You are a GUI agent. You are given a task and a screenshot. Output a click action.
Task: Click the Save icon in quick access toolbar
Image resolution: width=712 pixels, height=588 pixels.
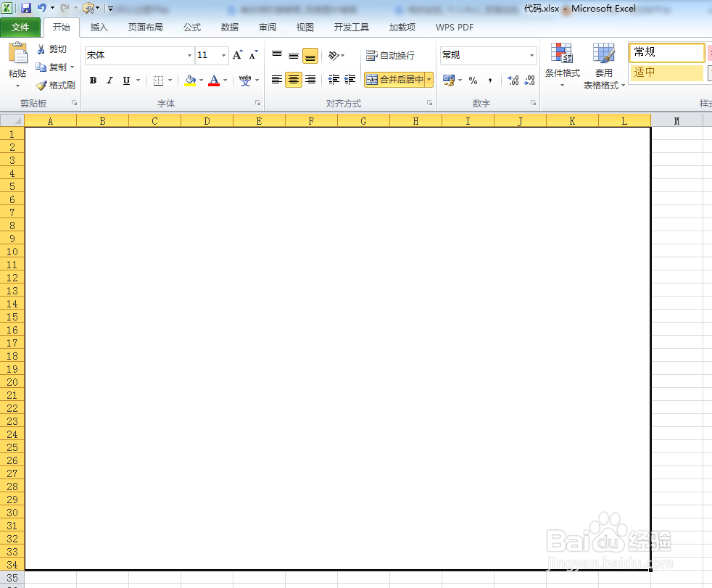[x=26, y=8]
